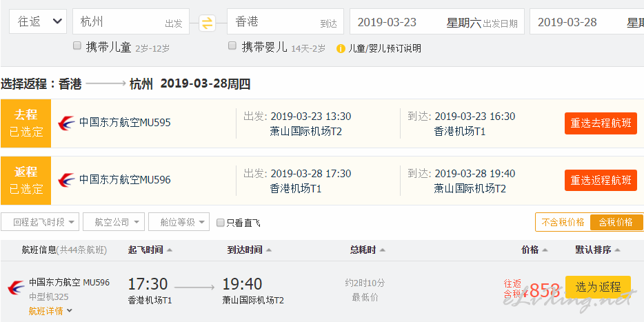The height and width of the screenshot is (322, 644).
Task: Check the 携带儿童 checkbox
Action: pos(77,46)
